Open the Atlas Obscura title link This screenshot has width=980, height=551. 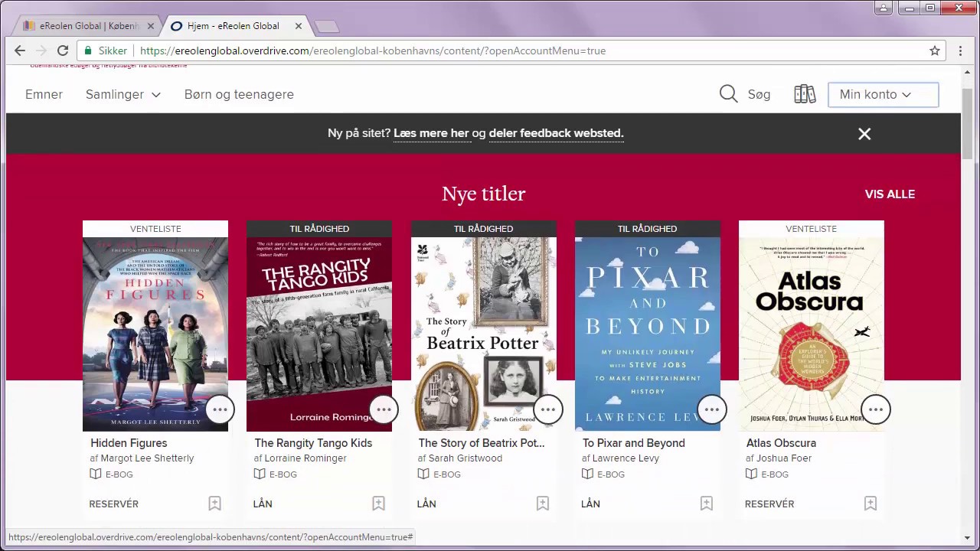click(x=781, y=443)
